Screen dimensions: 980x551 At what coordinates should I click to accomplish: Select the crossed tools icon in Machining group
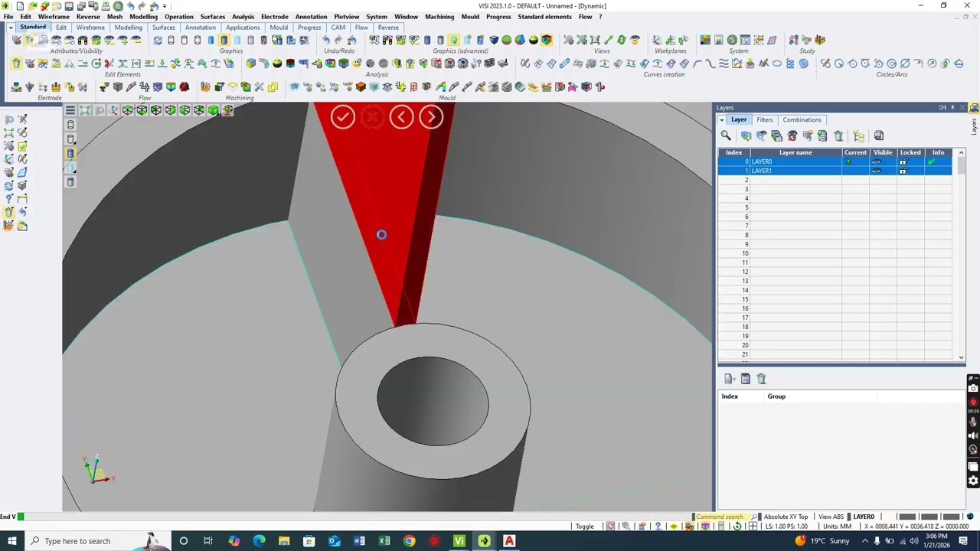pyautogui.click(x=259, y=86)
